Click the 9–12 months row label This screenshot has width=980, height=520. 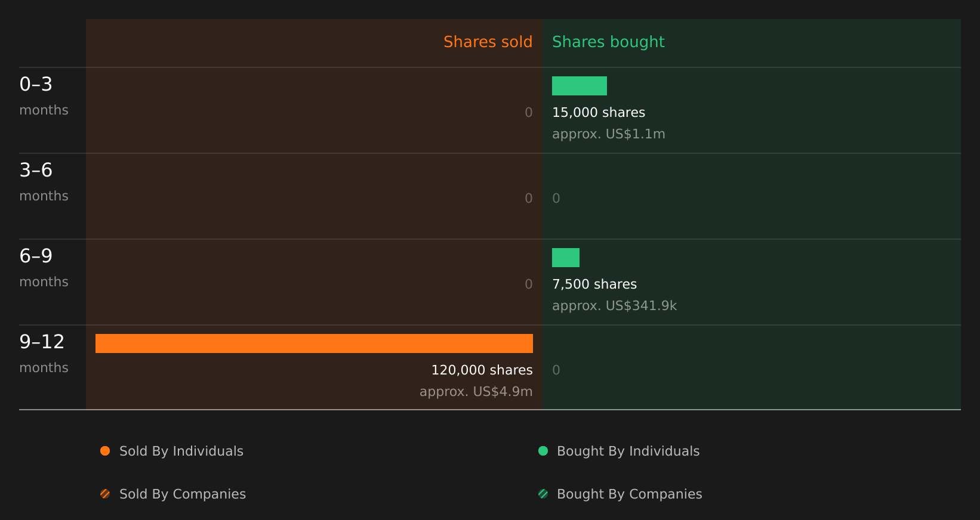tap(44, 354)
